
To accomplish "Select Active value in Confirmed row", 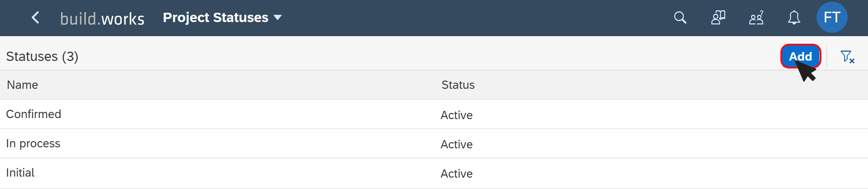I will point(456,115).
